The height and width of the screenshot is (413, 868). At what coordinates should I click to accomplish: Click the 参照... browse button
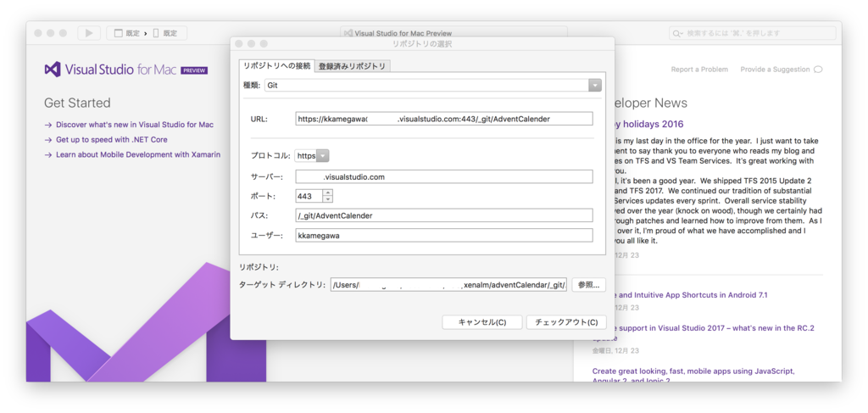click(589, 285)
